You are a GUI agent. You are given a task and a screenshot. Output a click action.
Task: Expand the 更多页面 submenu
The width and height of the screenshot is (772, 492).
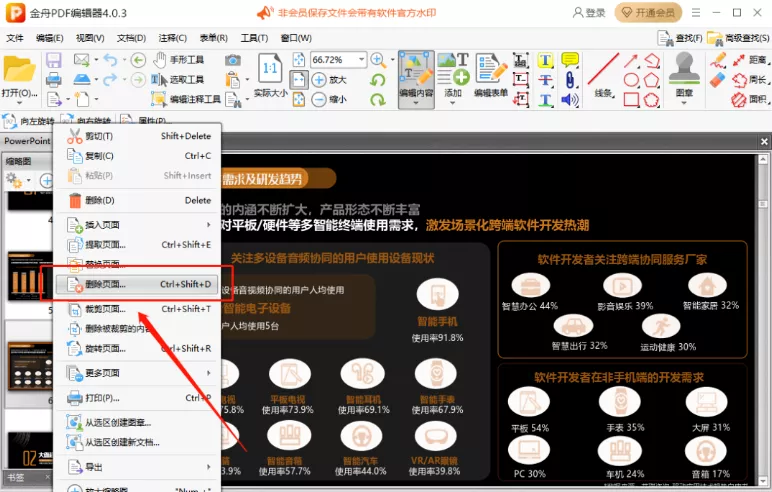click(140, 373)
